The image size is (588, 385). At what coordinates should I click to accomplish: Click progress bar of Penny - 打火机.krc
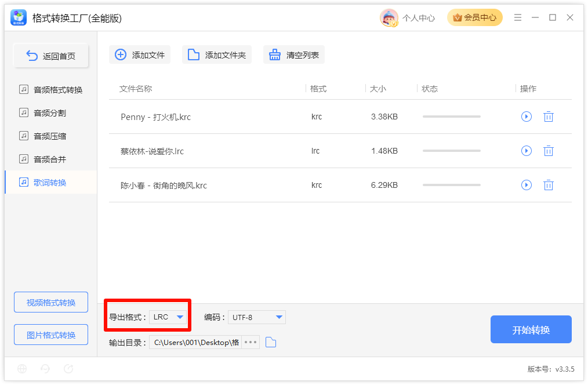coord(452,117)
